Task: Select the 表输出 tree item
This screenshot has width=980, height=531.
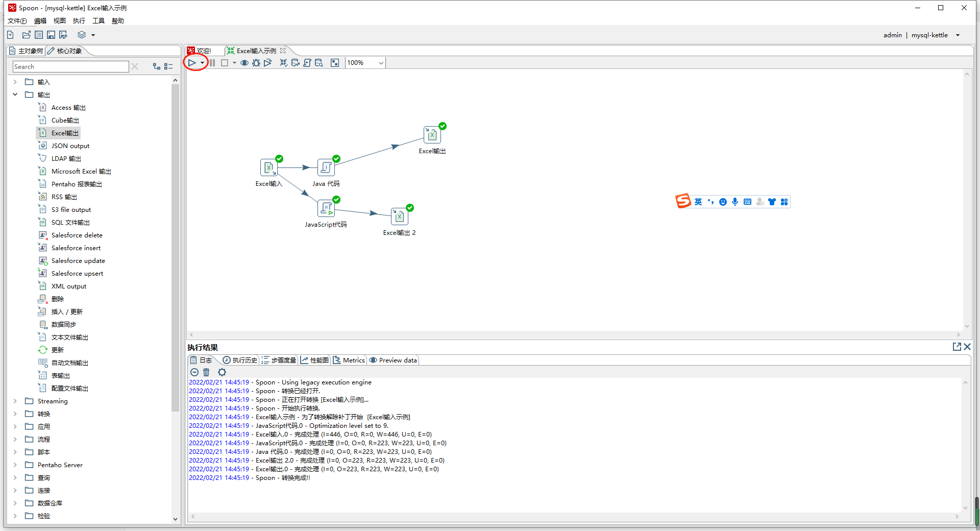Action: click(x=60, y=375)
